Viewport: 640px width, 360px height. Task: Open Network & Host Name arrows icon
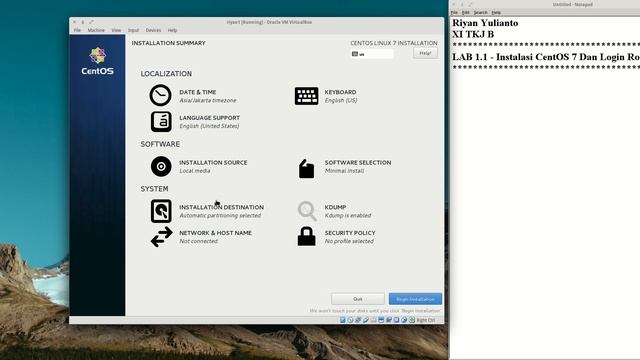pyautogui.click(x=162, y=237)
